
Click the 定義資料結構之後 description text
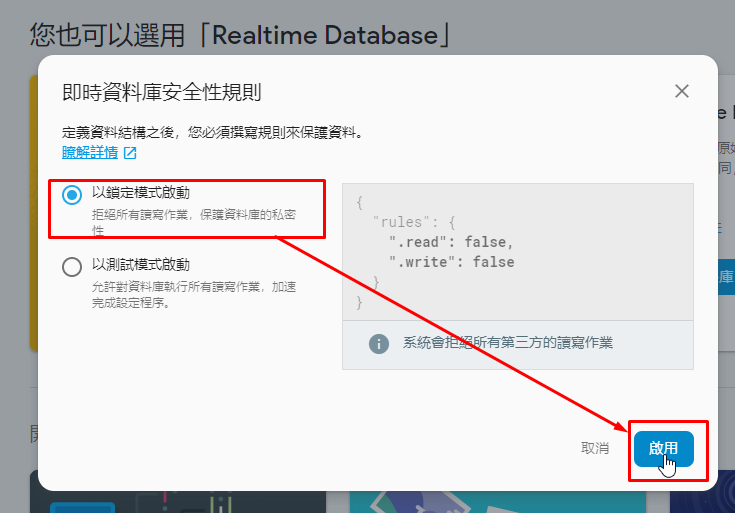212,133
